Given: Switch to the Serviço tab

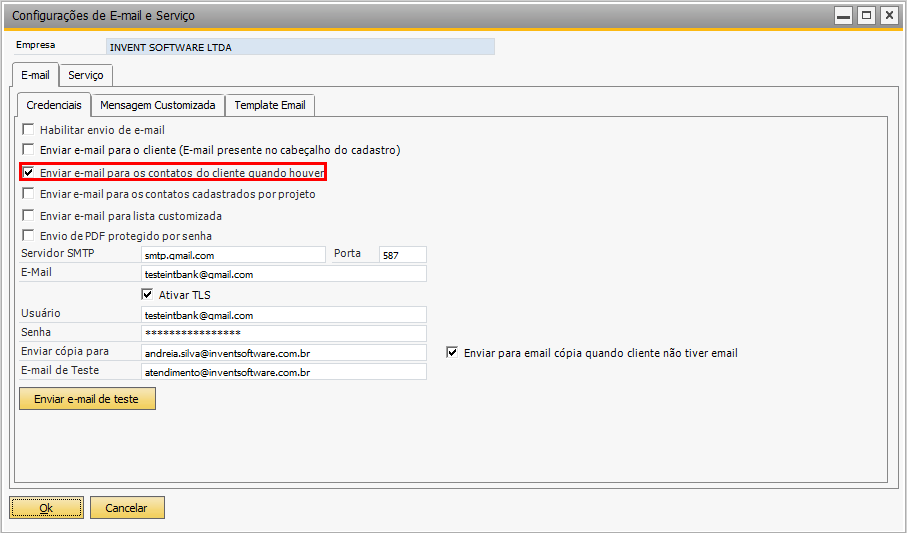Looking at the screenshot, I should pyautogui.click(x=86, y=75).
